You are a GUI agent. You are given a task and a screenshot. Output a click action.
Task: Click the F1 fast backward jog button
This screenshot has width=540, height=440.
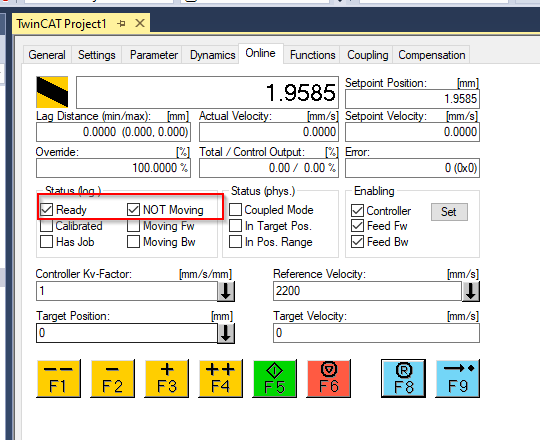pos(59,378)
